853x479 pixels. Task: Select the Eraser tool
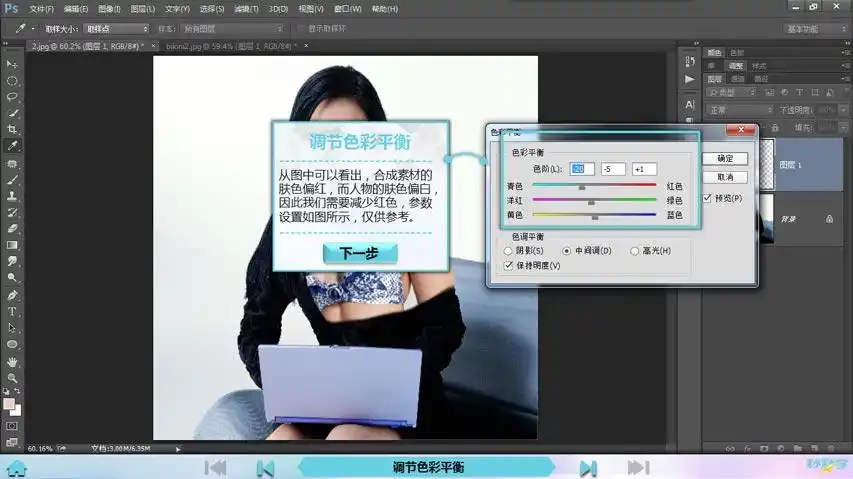coord(12,228)
